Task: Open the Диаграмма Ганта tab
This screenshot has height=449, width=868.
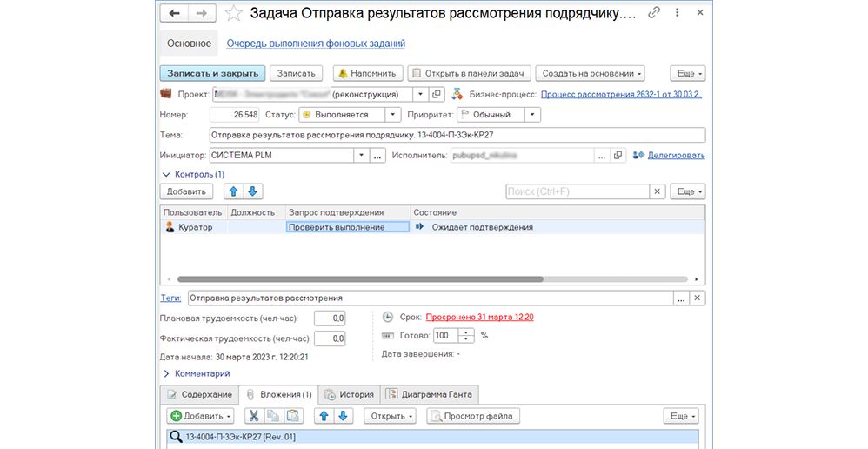Action: (x=430, y=395)
